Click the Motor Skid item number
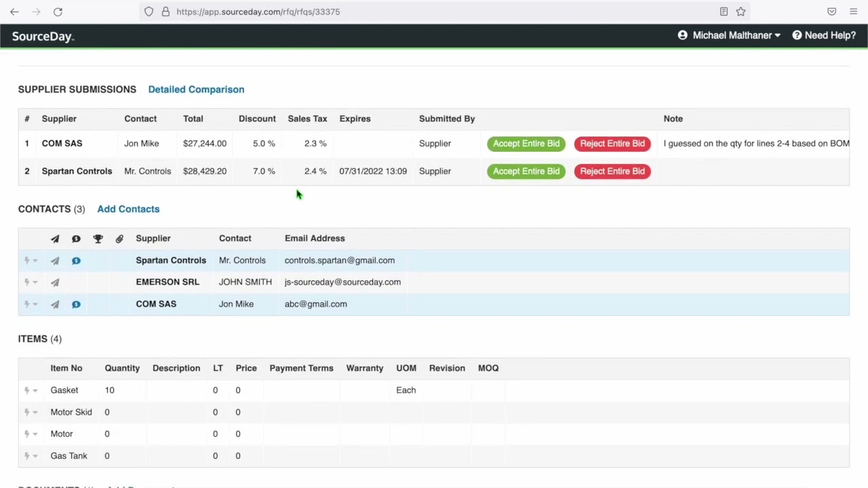This screenshot has height=488, width=868. 71,412
